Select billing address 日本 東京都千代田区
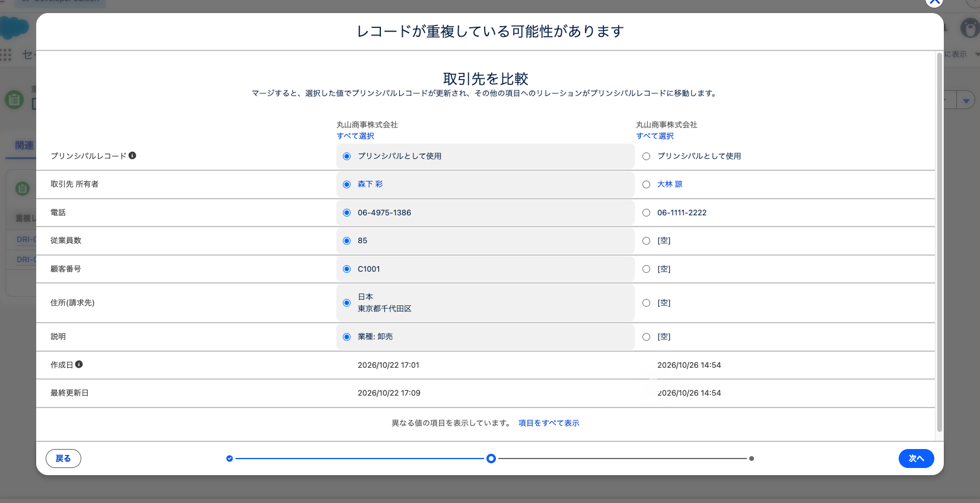The image size is (980, 503). pos(347,303)
